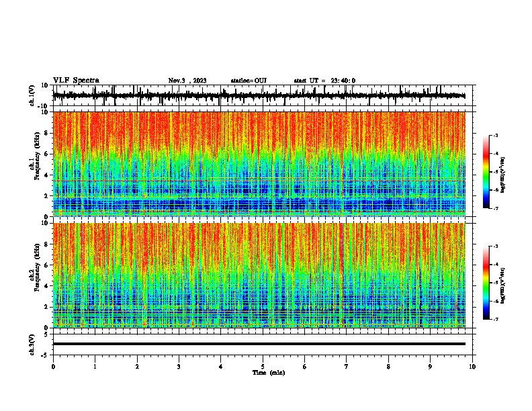This screenshot has width=532, height=411.
Task: Click the "VLF Spectra" plot title
Action: (x=76, y=81)
